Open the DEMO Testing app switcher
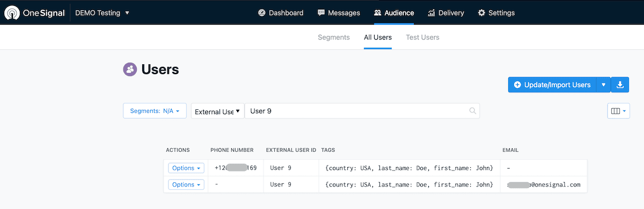644x209 pixels. pos(103,13)
